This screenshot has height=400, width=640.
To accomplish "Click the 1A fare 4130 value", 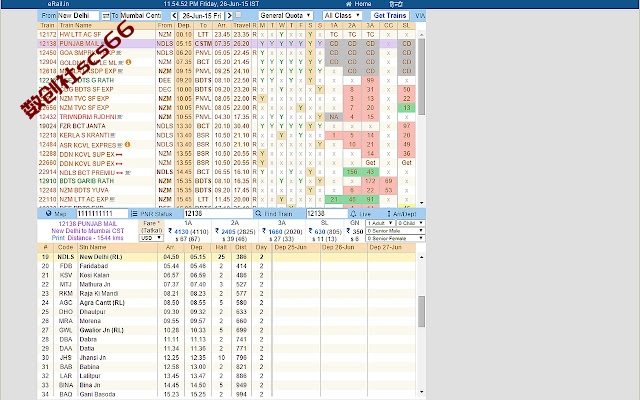I will pyautogui.click(x=181, y=231).
